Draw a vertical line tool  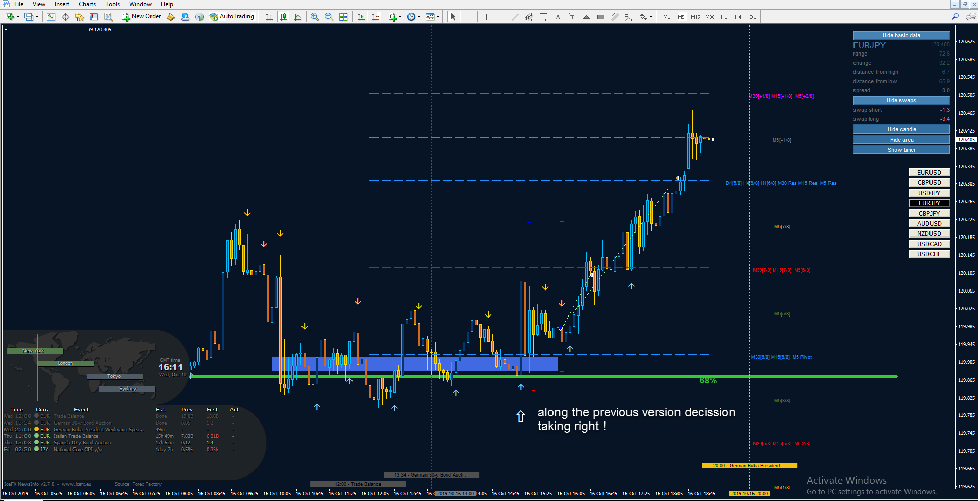point(486,17)
